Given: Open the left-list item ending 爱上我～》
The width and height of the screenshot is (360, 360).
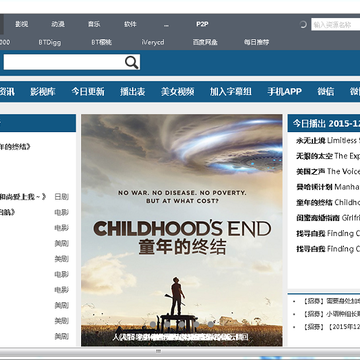Looking at the screenshot, I should tap(23, 197).
